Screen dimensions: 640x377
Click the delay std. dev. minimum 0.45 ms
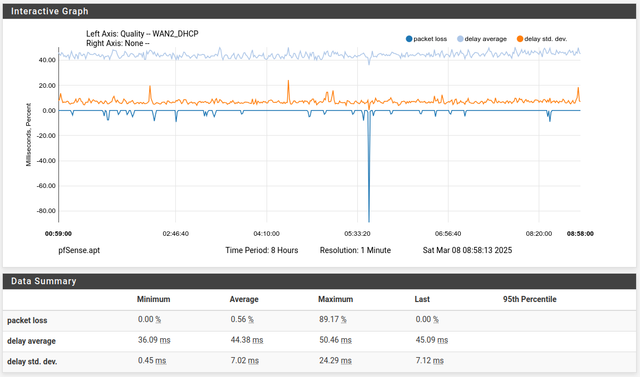coord(152,361)
